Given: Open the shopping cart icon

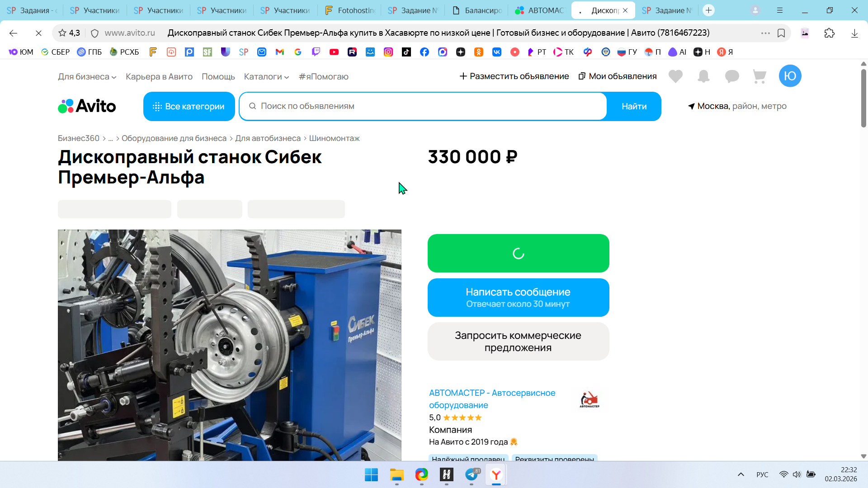Looking at the screenshot, I should (759, 76).
